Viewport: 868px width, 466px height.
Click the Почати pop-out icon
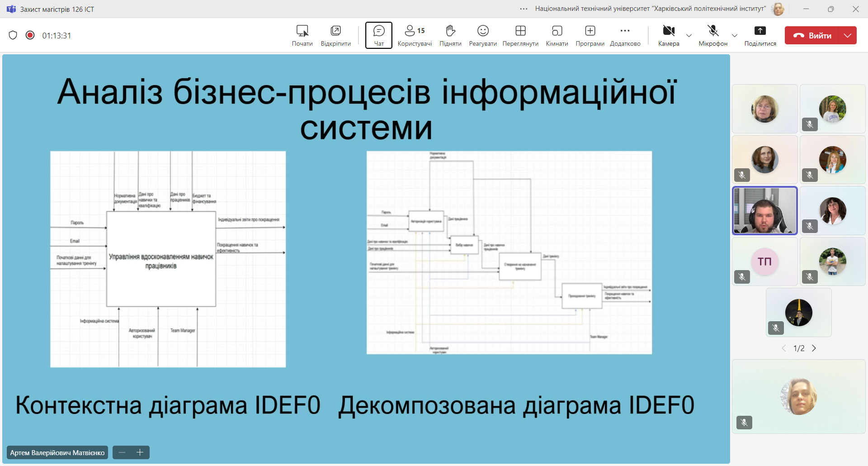tap(302, 35)
